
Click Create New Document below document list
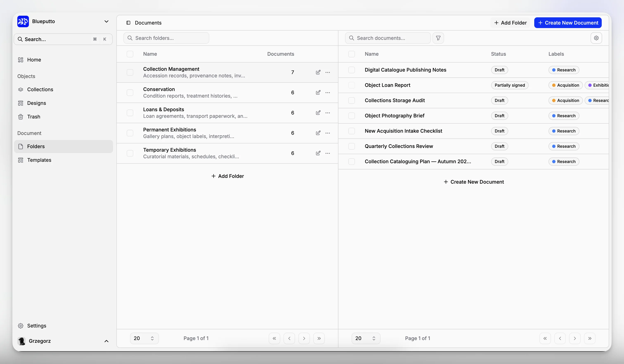point(474,182)
